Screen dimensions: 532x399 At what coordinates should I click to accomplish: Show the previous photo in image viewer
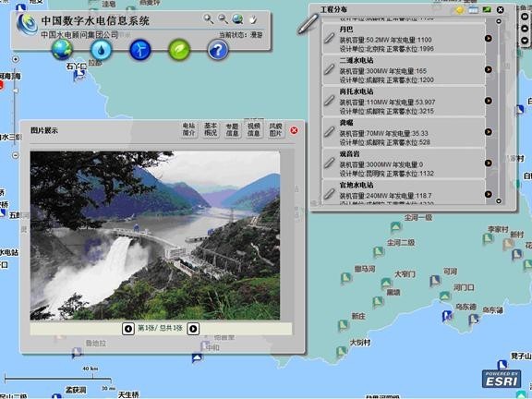128,329
